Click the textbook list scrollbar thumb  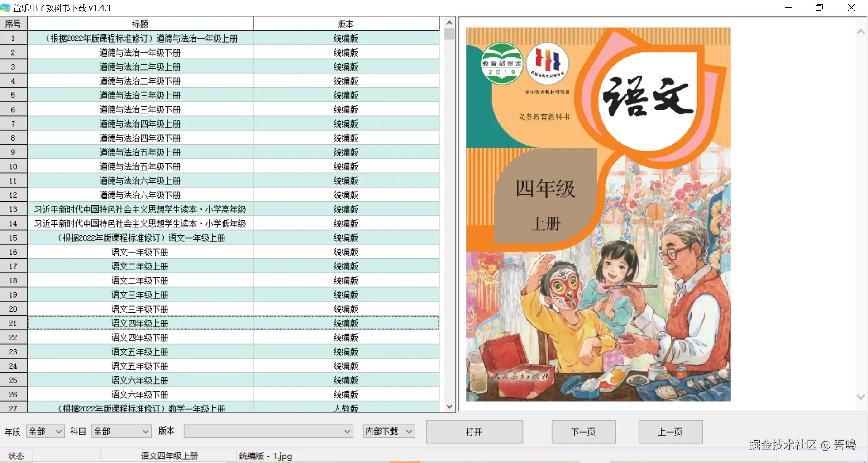coord(449,34)
